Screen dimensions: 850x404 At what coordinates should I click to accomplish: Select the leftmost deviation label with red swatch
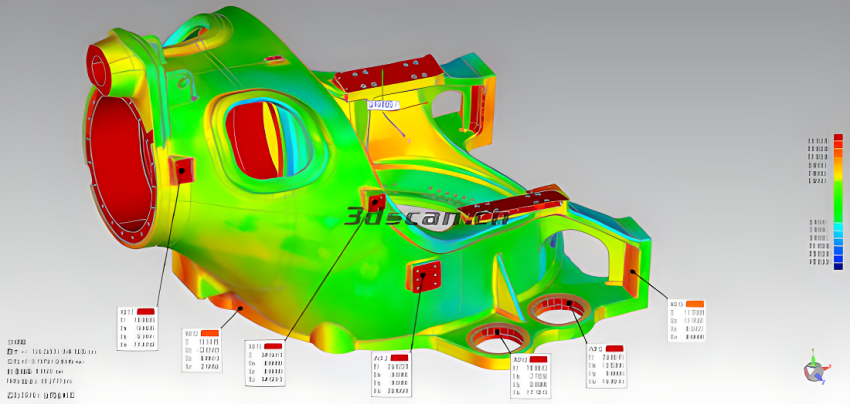138,328
